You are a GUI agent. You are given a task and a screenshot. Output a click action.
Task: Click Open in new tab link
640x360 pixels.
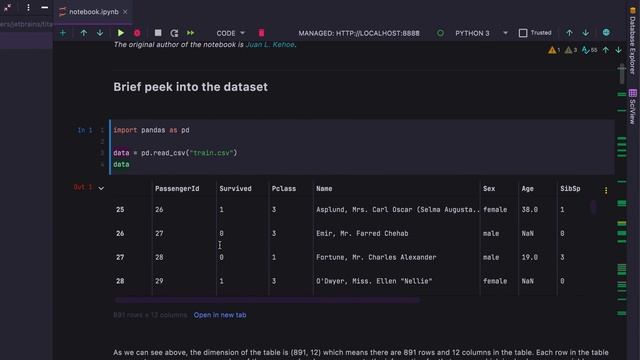(x=220, y=315)
